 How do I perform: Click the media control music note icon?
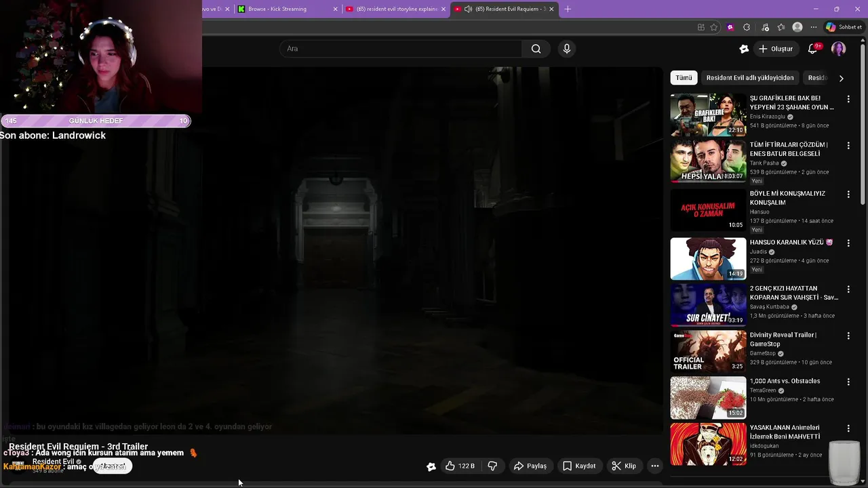[765, 27]
